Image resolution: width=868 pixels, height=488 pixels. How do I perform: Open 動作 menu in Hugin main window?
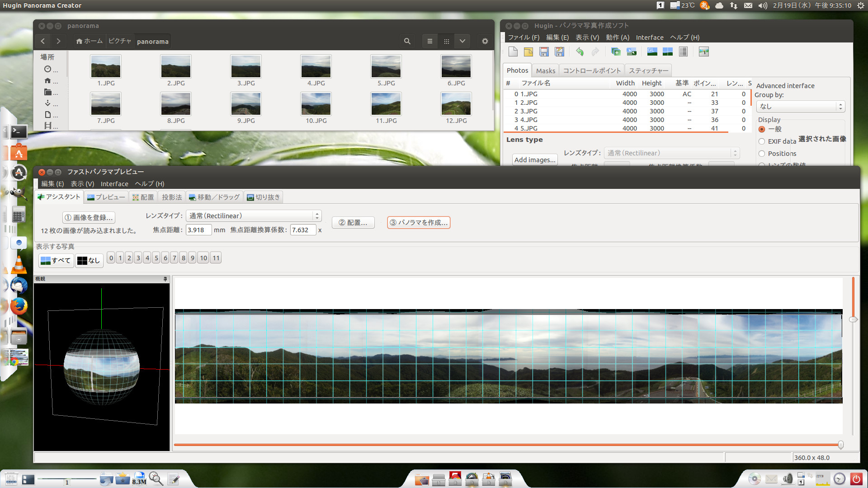(x=618, y=38)
